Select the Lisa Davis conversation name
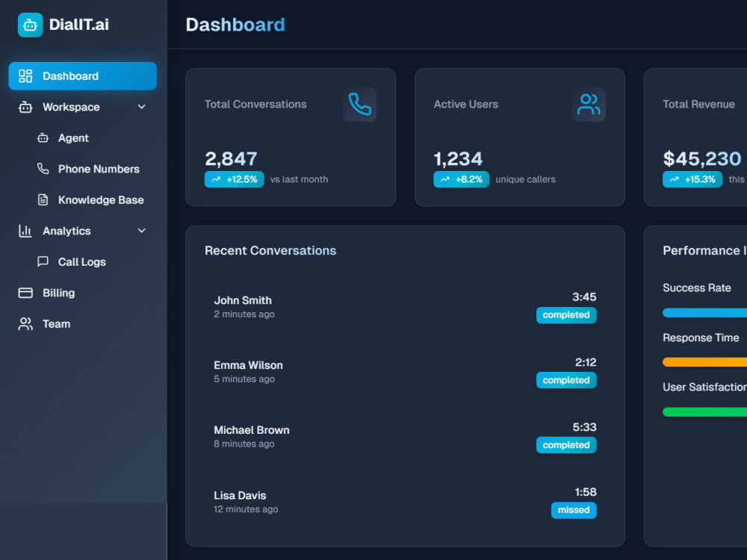The image size is (747, 560). 240,495
